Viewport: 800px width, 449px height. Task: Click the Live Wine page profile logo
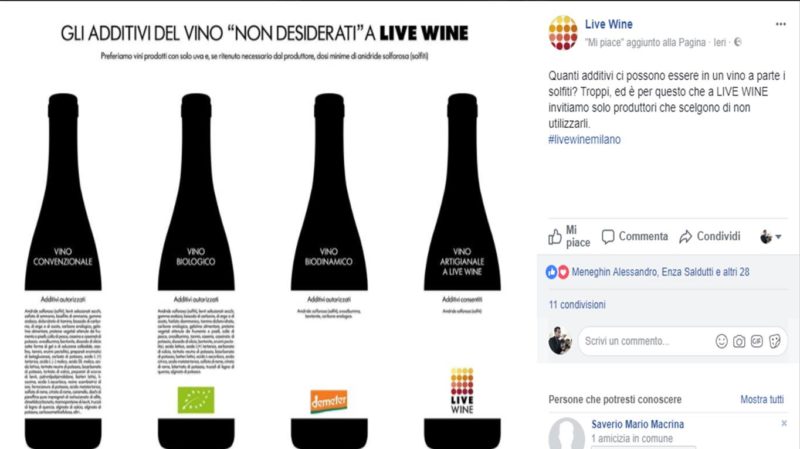[563, 33]
